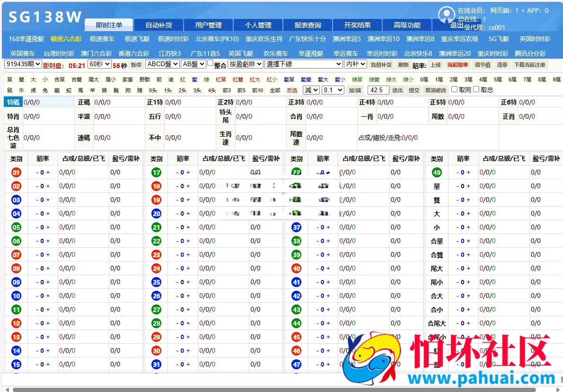Select red ball 40
The width and height of the screenshot is (563, 392).
point(296,269)
